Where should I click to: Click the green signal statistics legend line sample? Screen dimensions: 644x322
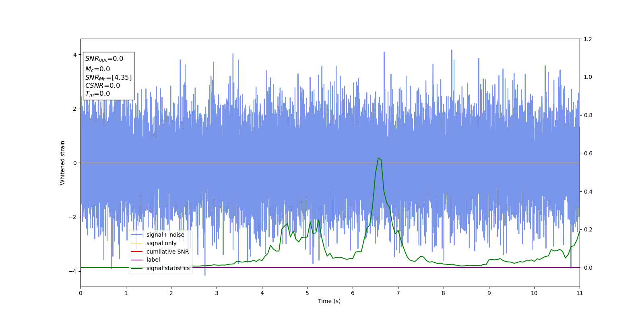click(137, 268)
